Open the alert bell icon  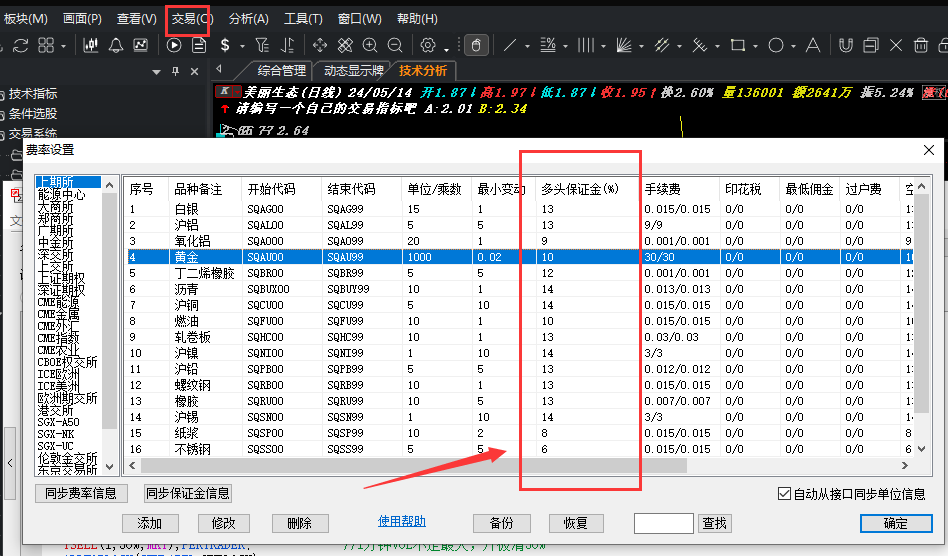point(115,45)
